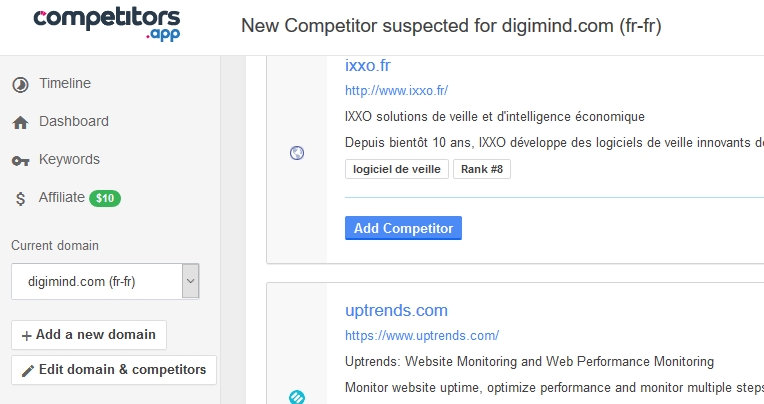The width and height of the screenshot is (764, 404).
Task: Click the pencil icon on Edit domain
Action: click(x=28, y=371)
